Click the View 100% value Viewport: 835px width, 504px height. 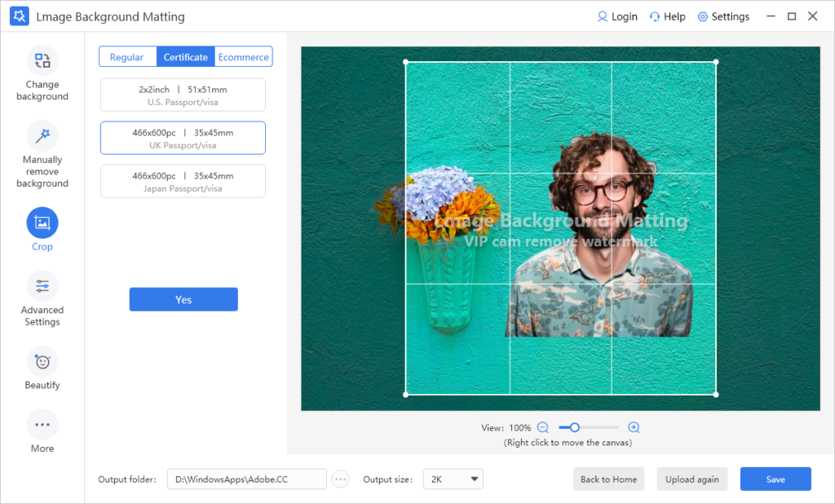[x=519, y=428]
